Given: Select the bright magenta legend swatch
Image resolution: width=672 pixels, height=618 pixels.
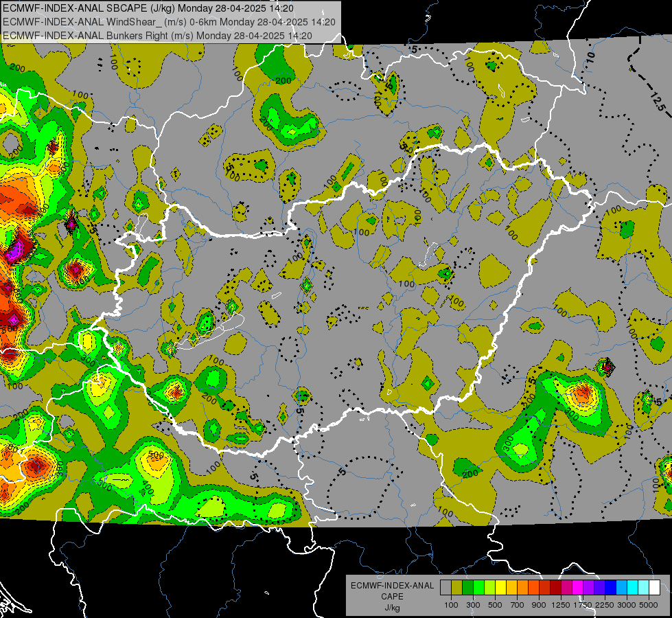Looking at the screenshot, I should pyautogui.click(x=578, y=588).
